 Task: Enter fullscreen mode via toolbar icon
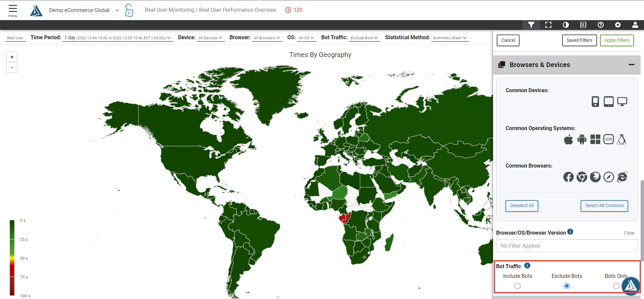pyautogui.click(x=548, y=25)
